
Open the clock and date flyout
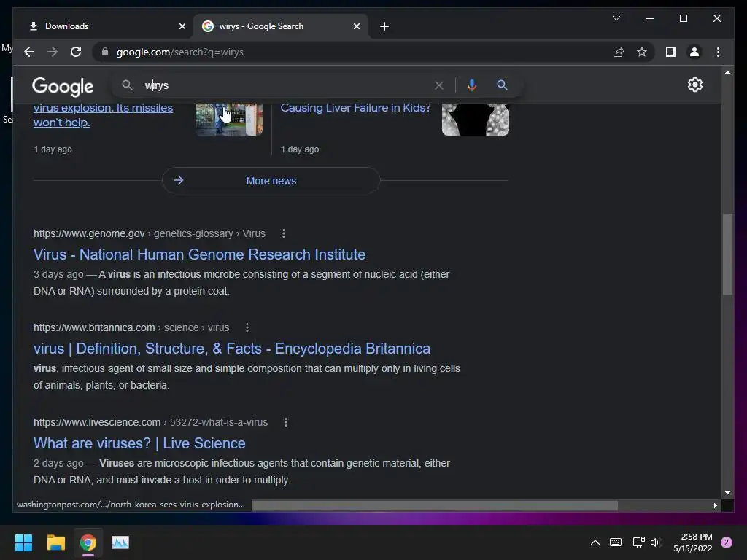click(693, 542)
